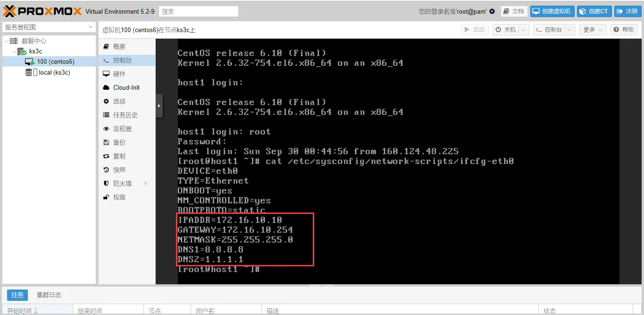Click inside the console terminal

point(398,162)
